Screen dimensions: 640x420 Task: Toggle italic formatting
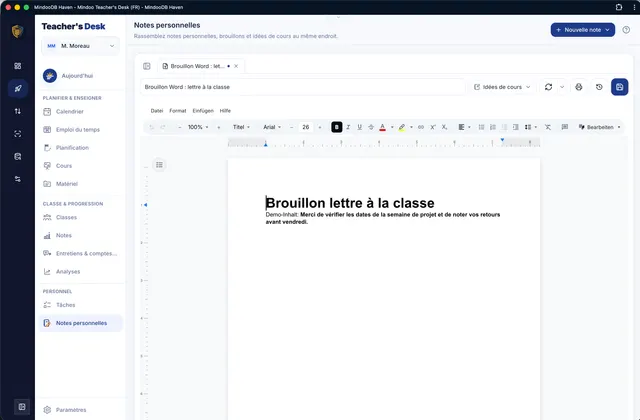point(348,127)
